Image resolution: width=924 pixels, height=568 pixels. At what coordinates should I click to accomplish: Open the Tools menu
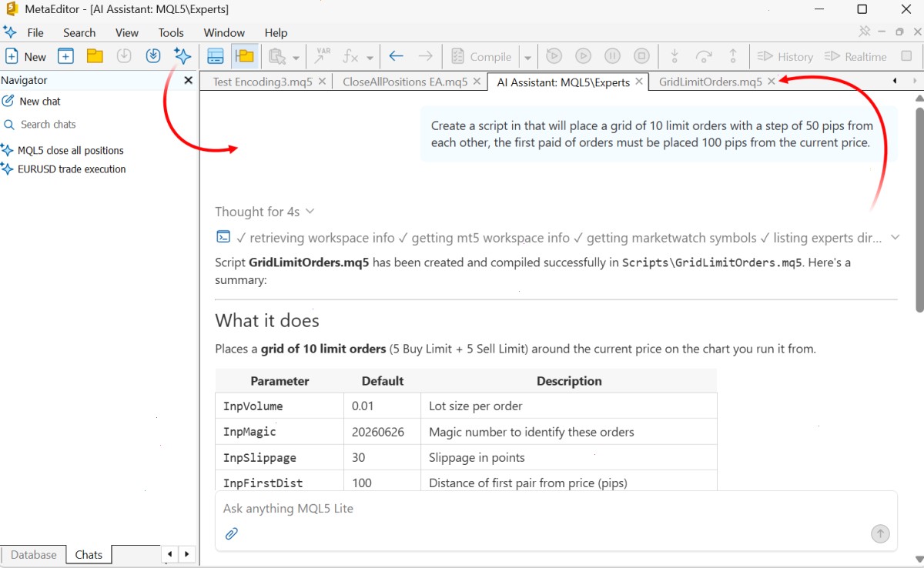click(171, 32)
